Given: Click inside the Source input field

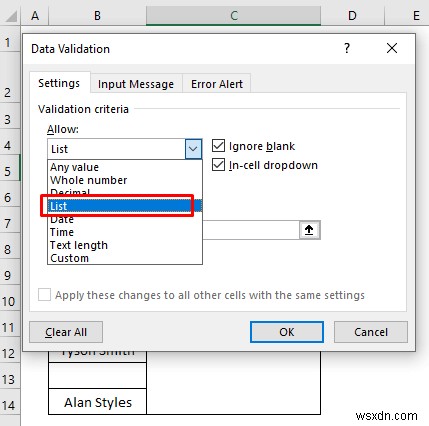Looking at the screenshot, I should [x=251, y=230].
